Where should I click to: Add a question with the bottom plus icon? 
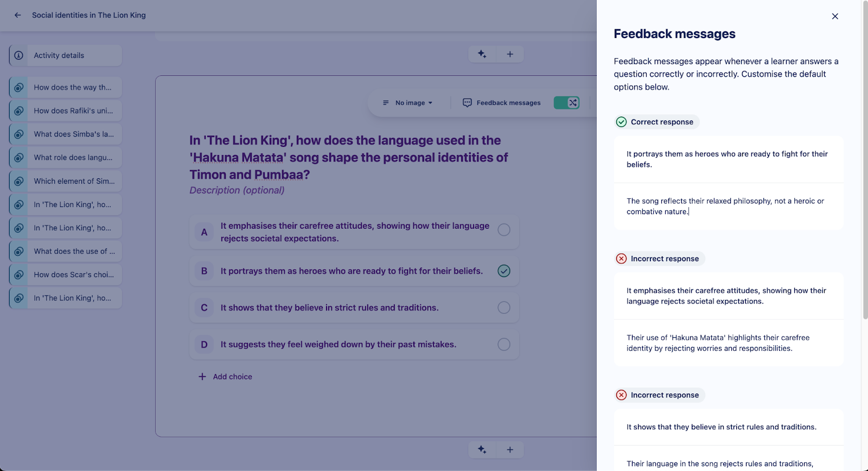(x=510, y=449)
